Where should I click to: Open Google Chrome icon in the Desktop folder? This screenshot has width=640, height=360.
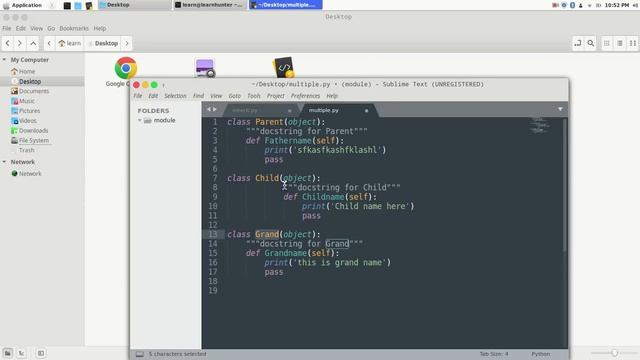pos(125,68)
